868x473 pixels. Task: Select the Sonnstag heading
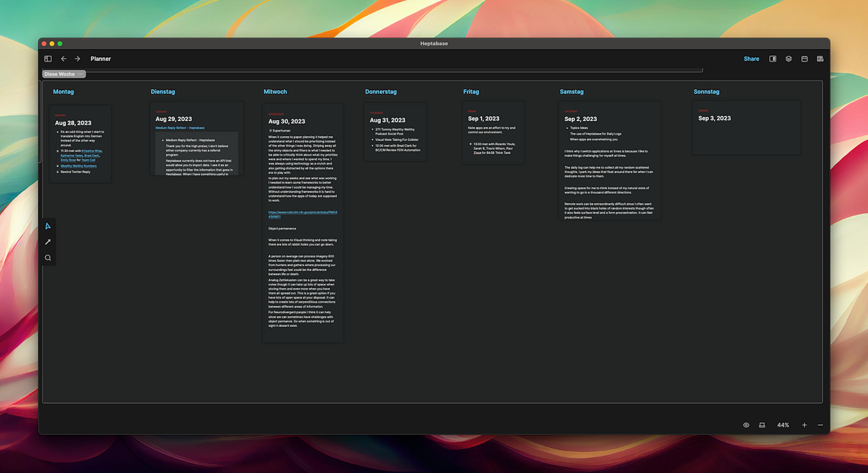point(706,92)
